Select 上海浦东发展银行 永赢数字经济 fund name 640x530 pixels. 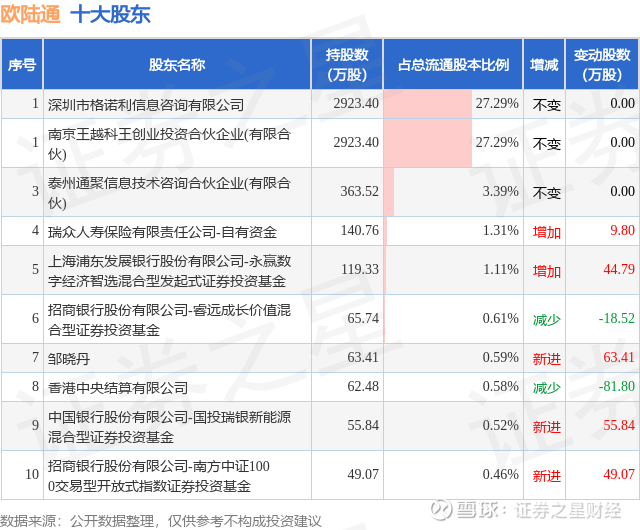tap(169, 270)
